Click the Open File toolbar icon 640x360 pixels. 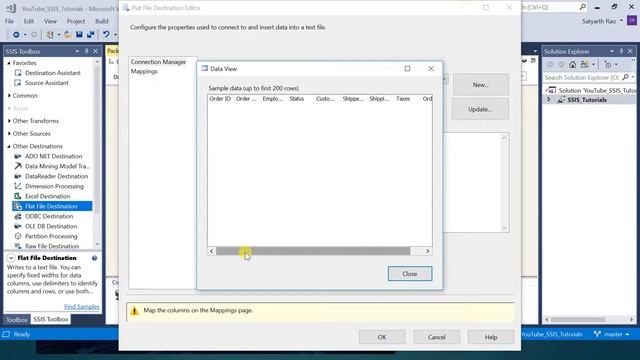coord(68,35)
